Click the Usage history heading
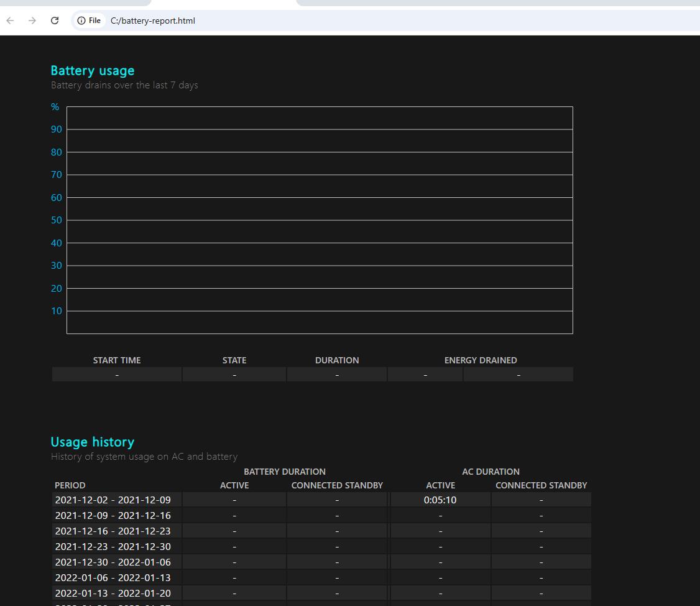 coord(92,442)
